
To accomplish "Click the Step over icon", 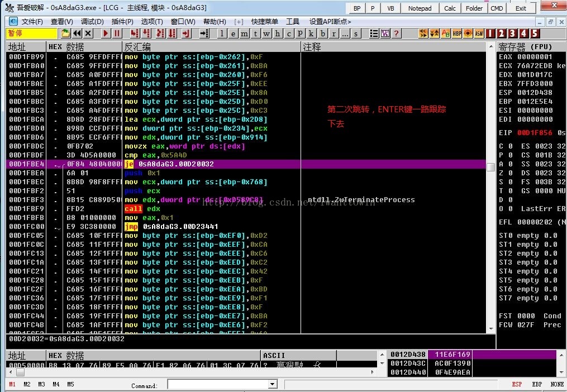I will [x=146, y=34].
